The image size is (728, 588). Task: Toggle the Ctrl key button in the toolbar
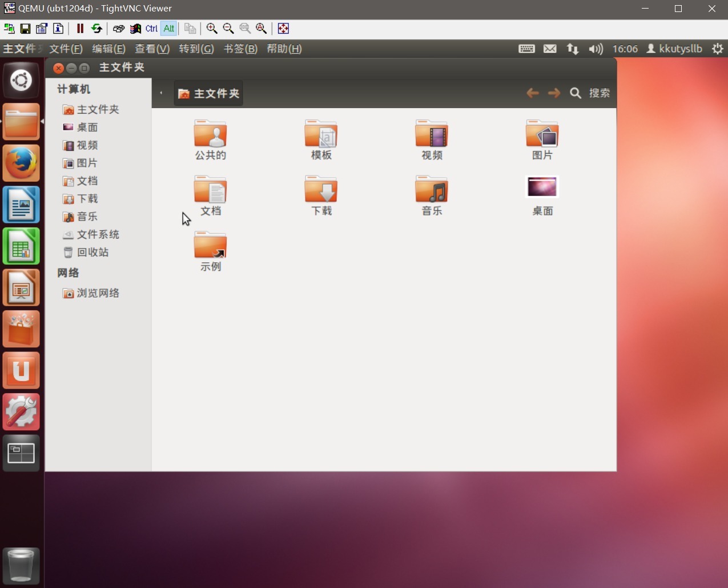[151, 29]
